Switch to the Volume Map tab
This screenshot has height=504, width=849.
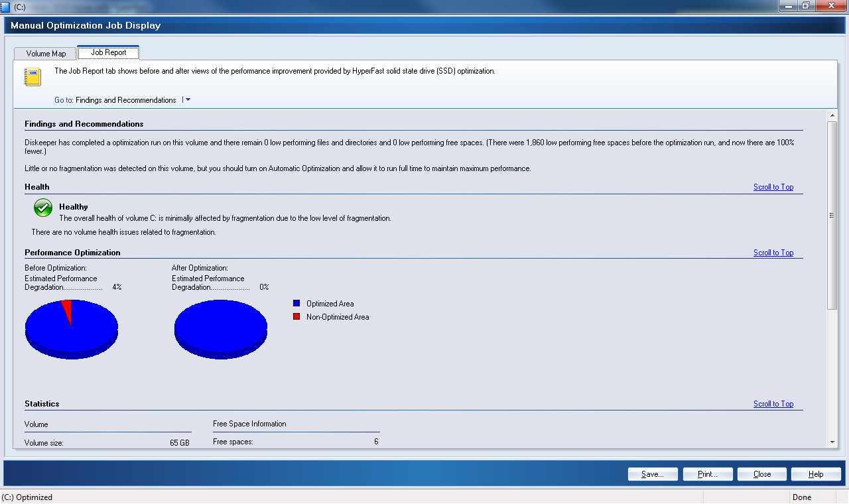tap(46, 54)
